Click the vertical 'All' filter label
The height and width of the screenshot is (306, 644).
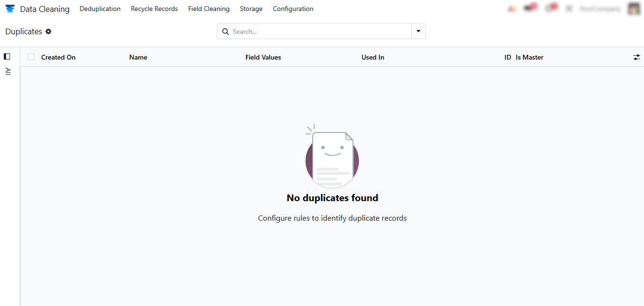(8, 71)
